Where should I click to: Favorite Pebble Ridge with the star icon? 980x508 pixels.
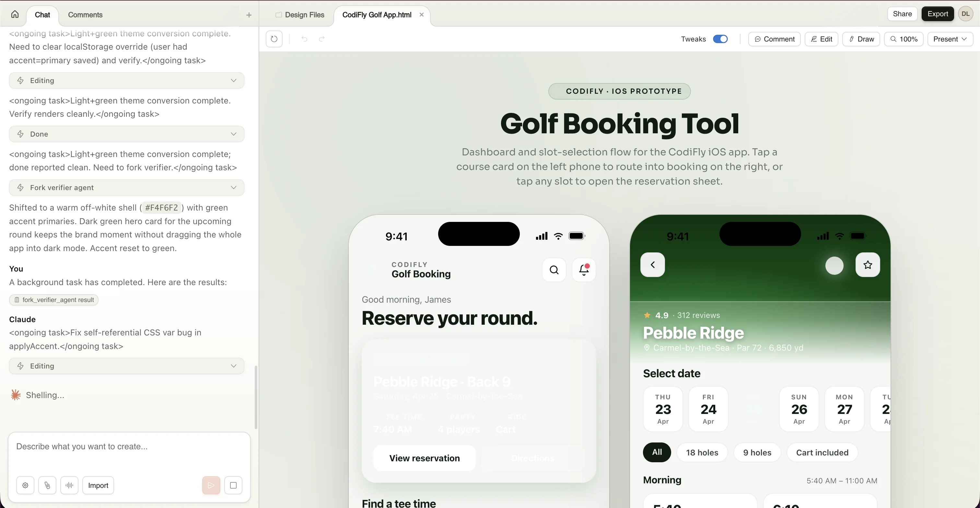[x=868, y=265]
